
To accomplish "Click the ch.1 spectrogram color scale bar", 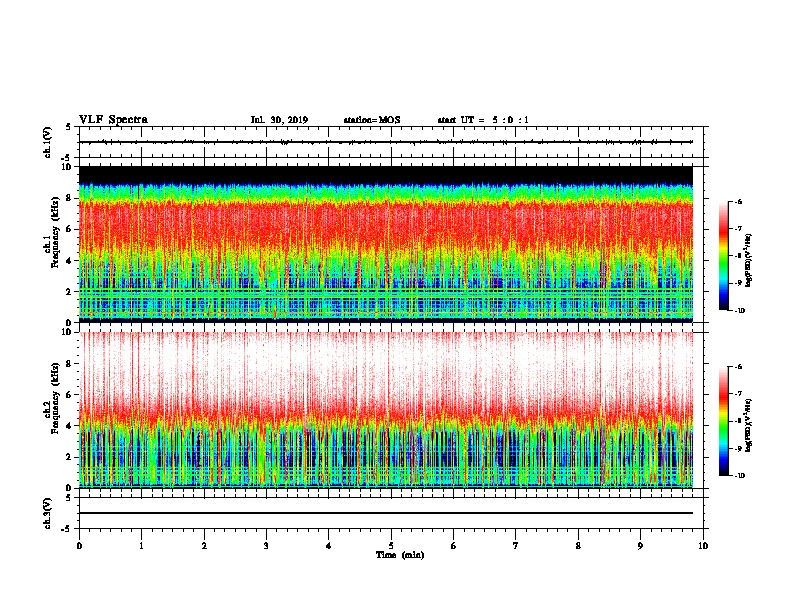I will (723, 256).
